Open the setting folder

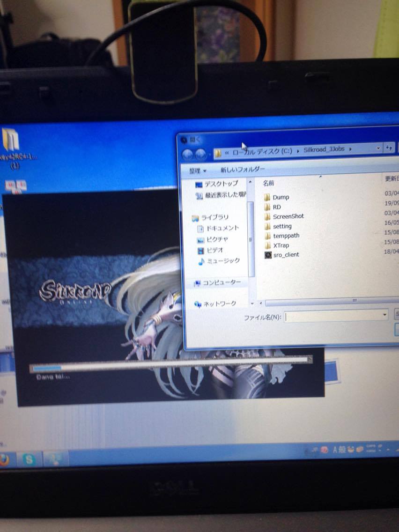(278, 226)
